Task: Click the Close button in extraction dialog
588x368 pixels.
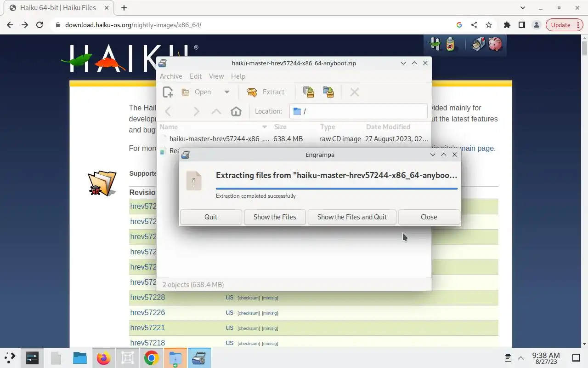Action: click(x=429, y=217)
